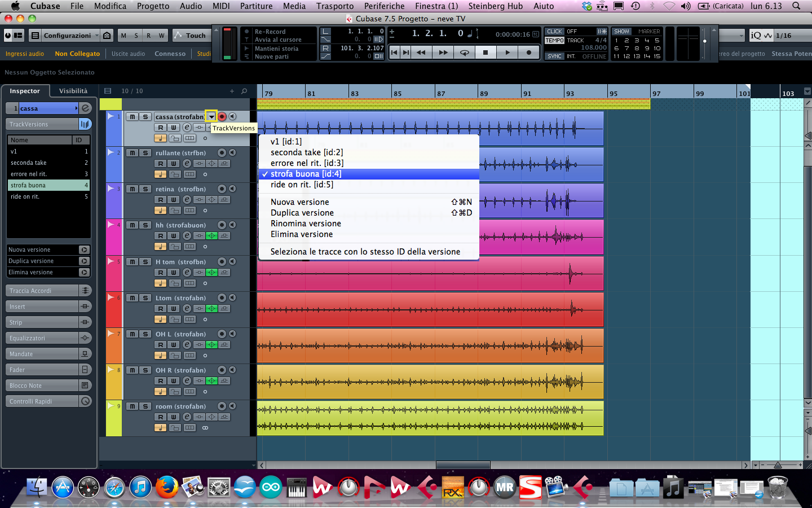Click the track search magnifier icon
This screenshot has height=508, width=812.
(244, 91)
